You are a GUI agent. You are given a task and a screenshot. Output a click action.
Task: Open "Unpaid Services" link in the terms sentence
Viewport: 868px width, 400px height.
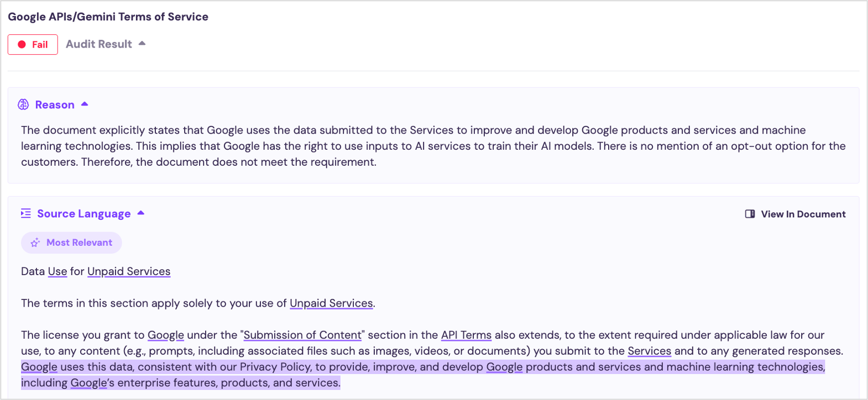pos(331,303)
